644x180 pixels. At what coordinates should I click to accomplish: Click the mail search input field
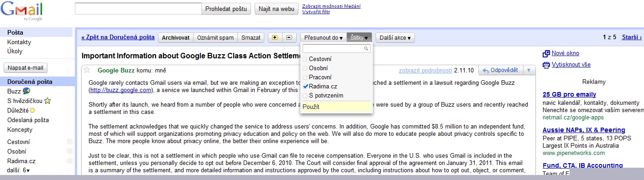(x=138, y=9)
